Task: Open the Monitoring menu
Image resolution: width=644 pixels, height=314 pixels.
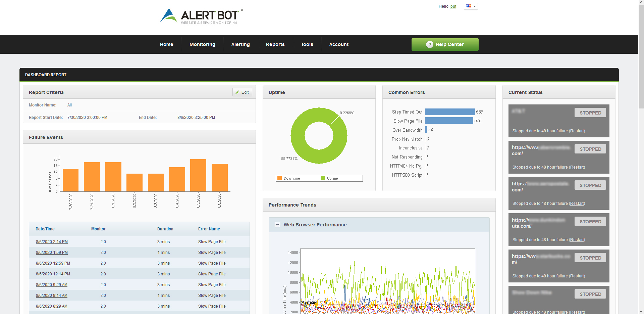Action: [202, 44]
